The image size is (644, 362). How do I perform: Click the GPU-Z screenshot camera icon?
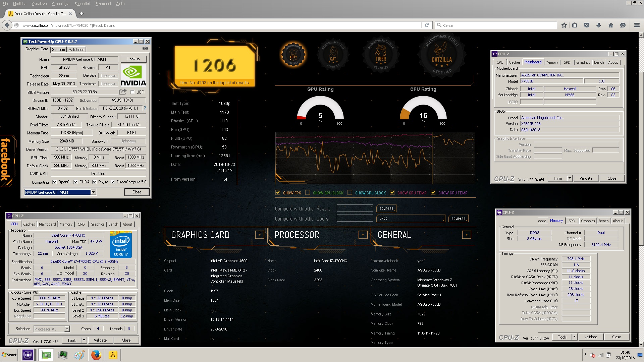tap(145, 48)
